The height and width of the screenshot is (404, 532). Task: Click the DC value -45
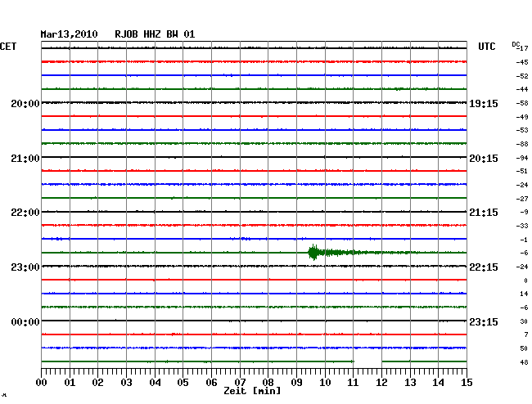point(522,62)
